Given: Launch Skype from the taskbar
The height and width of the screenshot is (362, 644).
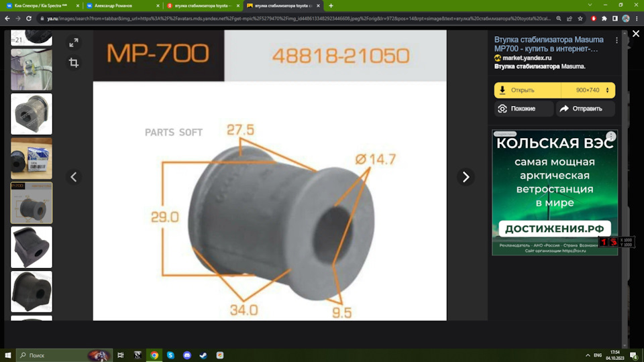Looking at the screenshot, I should pos(170,355).
